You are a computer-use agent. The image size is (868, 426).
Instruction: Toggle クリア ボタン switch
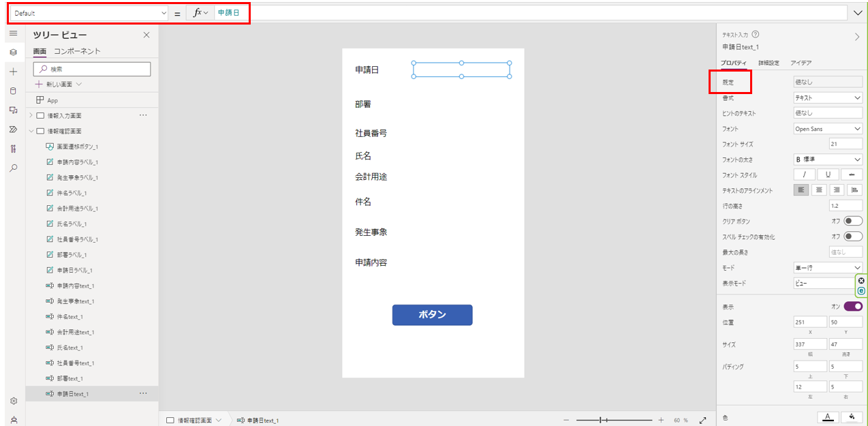coord(853,221)
